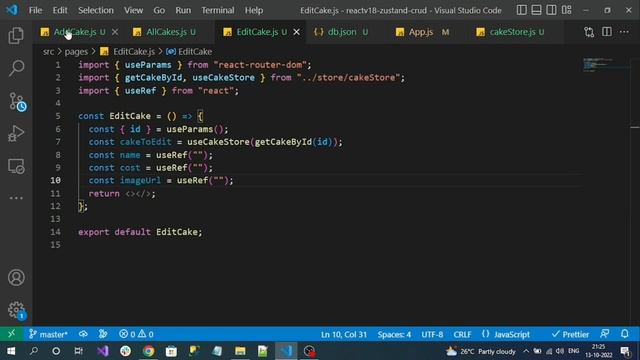Screen dimensions: 640x360
Task: Open the Help menu
Action: [253, 10]
